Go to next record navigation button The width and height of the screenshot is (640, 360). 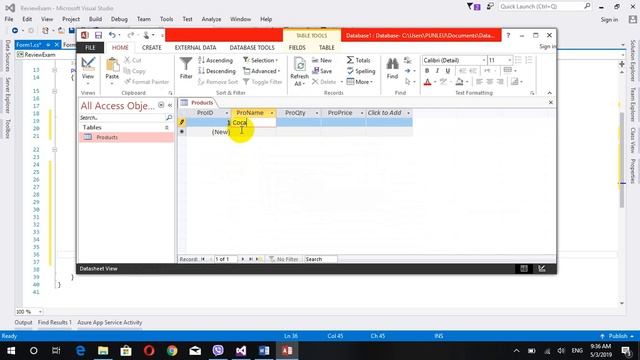click(243, 259)
